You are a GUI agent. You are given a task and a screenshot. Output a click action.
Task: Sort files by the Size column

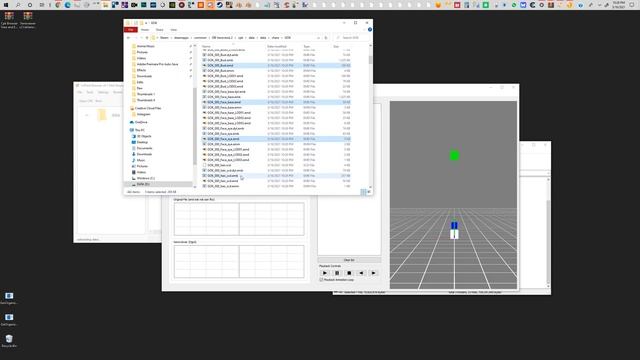tap(336, 46)
